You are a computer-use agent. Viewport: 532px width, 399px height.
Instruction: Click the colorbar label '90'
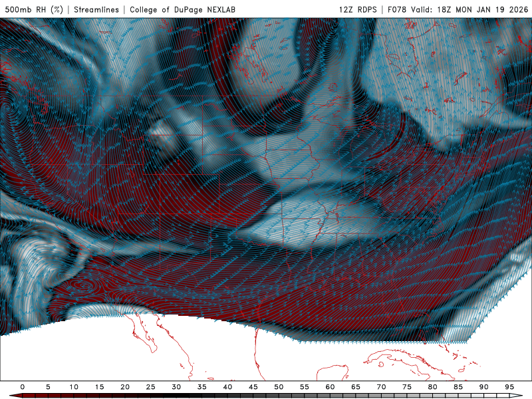pyautogui.click(x=483, y=387)
